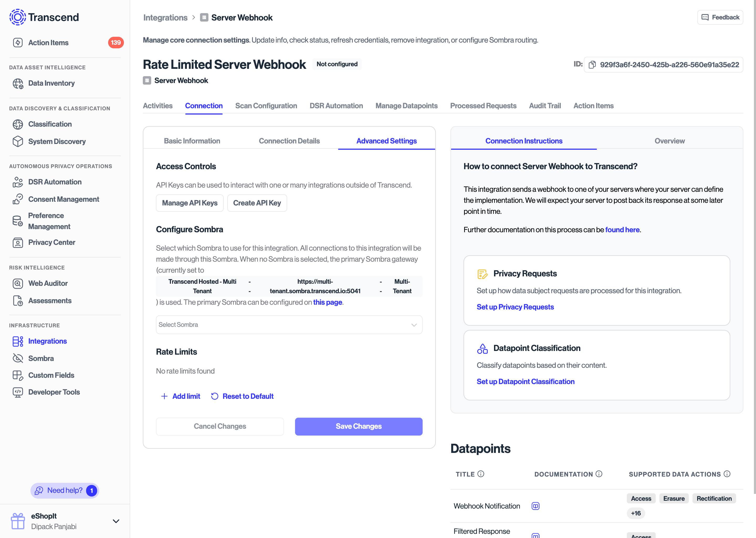The image size is (756, 538).
Task: Select System Discovery in the sidebar
Action: (x=57, y=141)
